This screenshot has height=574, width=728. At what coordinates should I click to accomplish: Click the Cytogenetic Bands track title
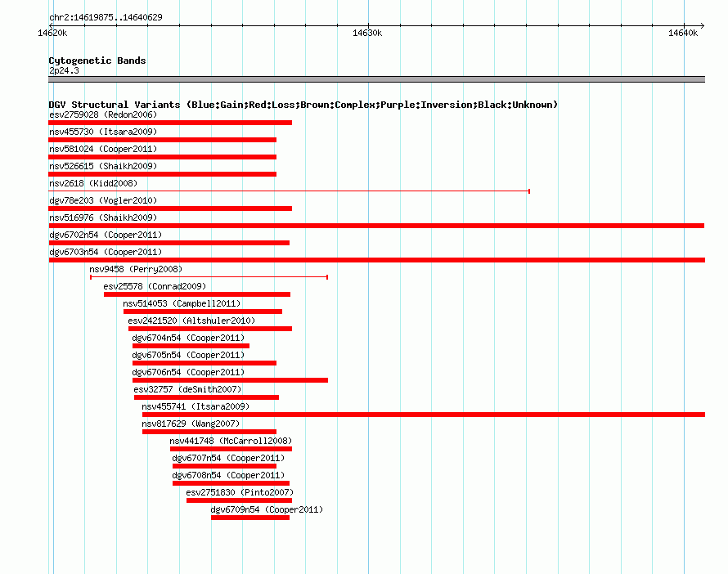tap(97, 61)
